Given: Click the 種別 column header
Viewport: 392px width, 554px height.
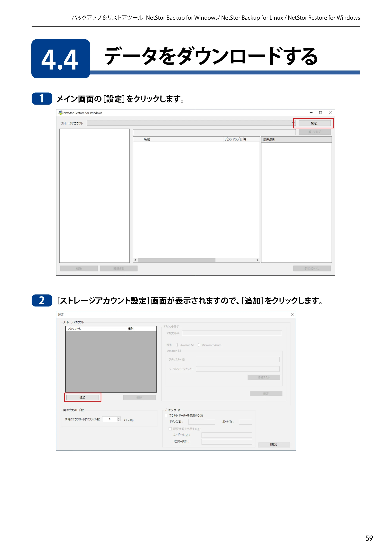Looking at the screenshot, I should click(141, 329).
